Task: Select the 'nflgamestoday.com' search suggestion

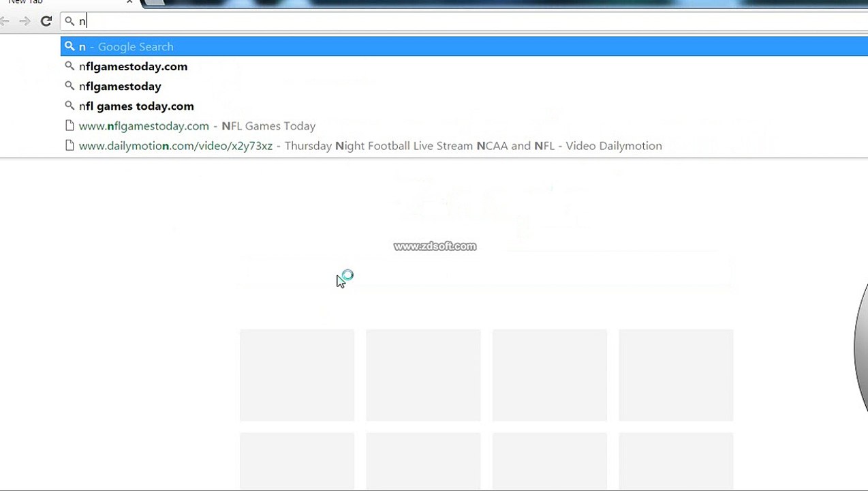Action: 464,66
